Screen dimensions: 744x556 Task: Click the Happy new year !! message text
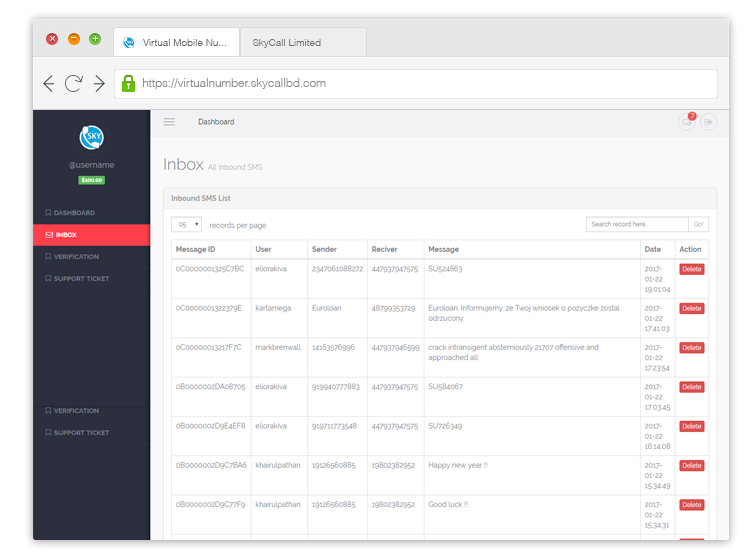click(458, 466)
